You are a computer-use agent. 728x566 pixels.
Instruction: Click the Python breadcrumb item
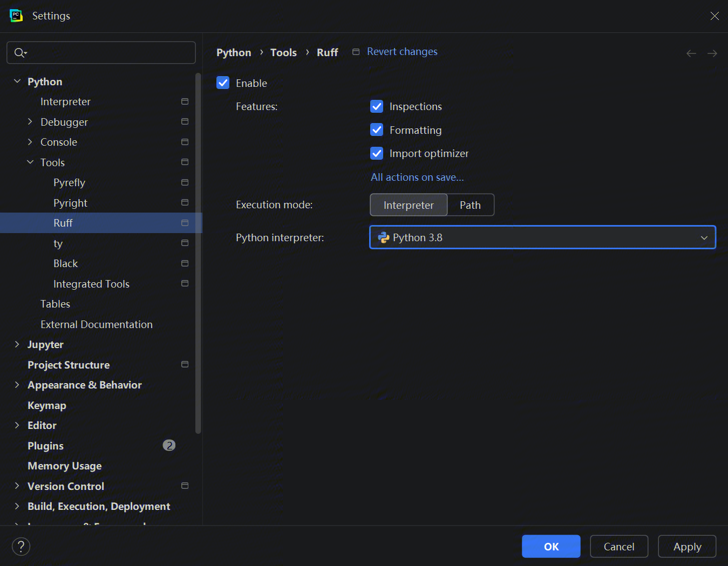coord(234,52)
